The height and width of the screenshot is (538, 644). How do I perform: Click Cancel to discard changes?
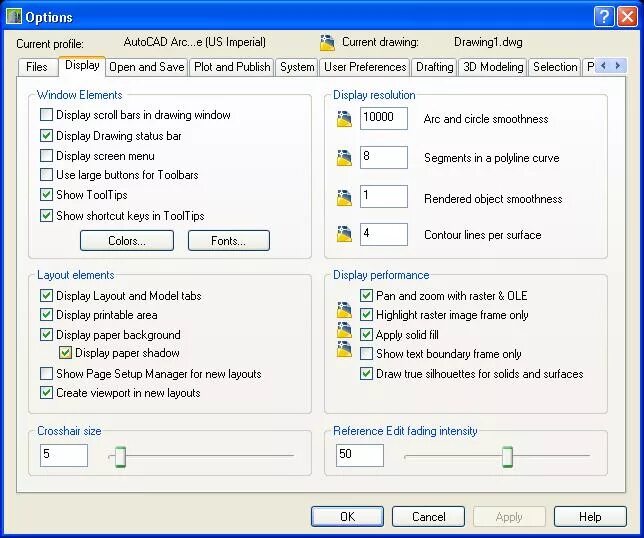point(428,516)
